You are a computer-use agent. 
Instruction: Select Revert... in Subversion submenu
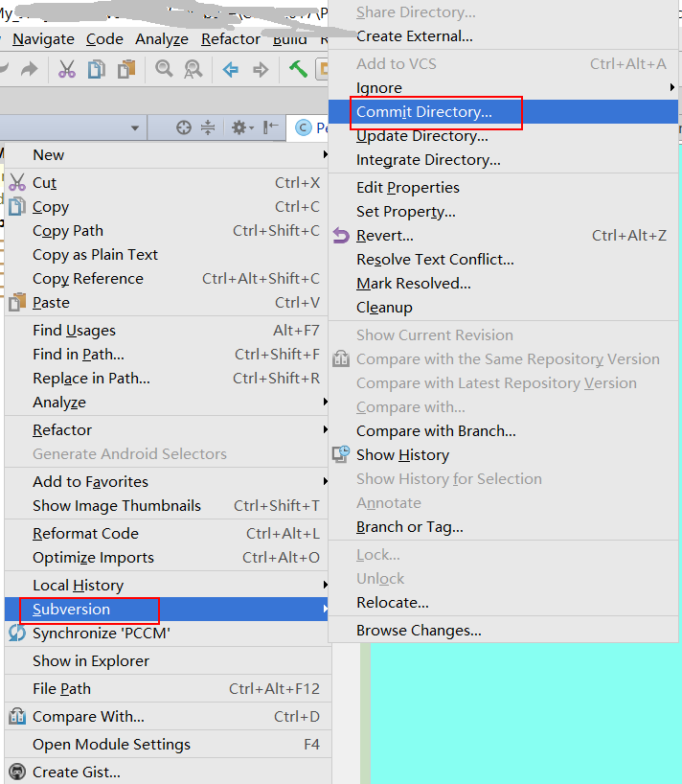(504, 236)
